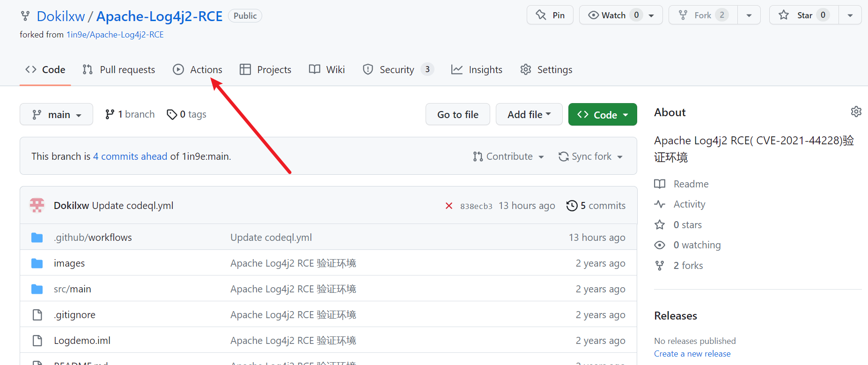Viewport: 868px width, 365px height.
Task: View the 5 commits history
Action: click(596, 206)
